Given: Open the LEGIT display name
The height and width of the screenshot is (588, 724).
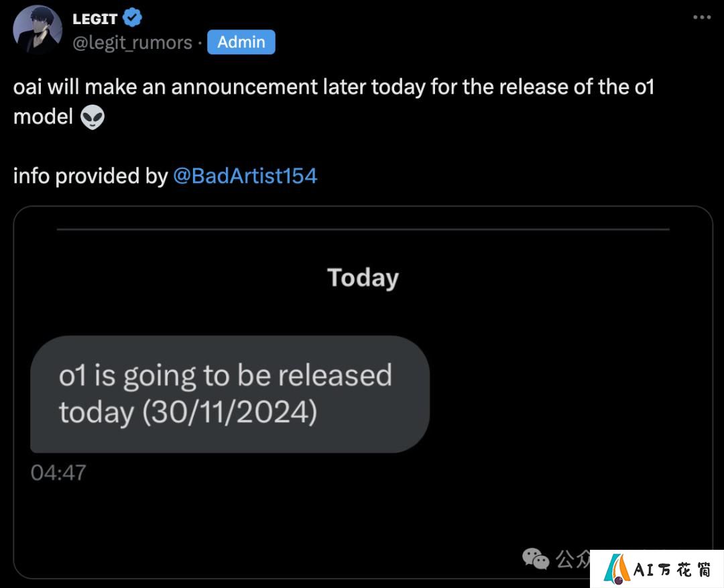Looking at the screenshot, I should (x=95, y=19).
